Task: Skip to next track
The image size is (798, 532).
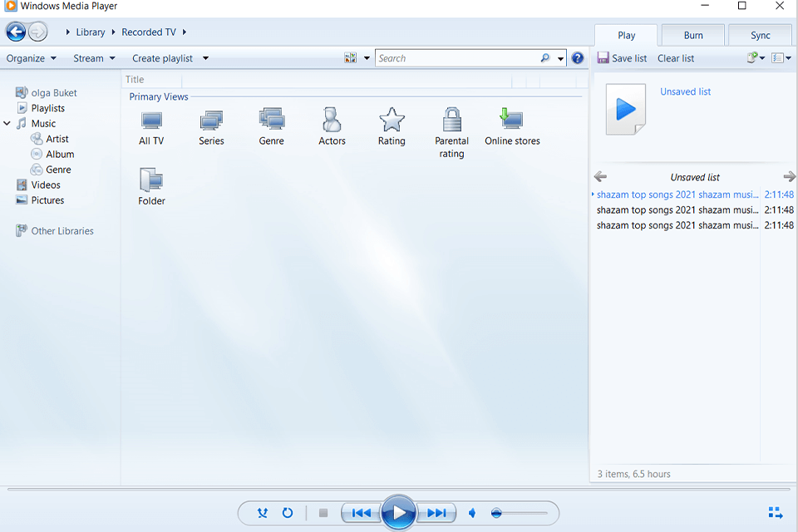Action: 436,513
